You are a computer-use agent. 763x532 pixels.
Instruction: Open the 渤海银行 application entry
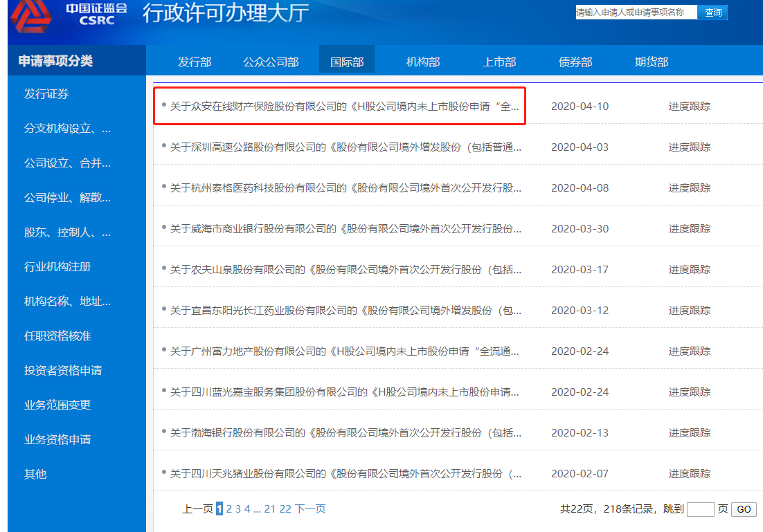click(345, 433)
